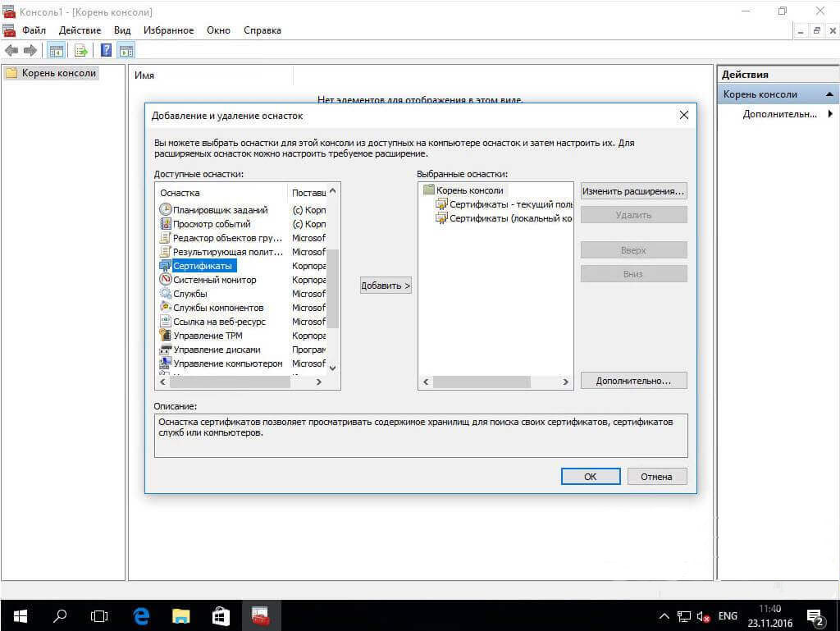Click the Ссылка на веб-ресурс icon
The width and height of the screenshot is (840, 631).
(x=166, y=321)
